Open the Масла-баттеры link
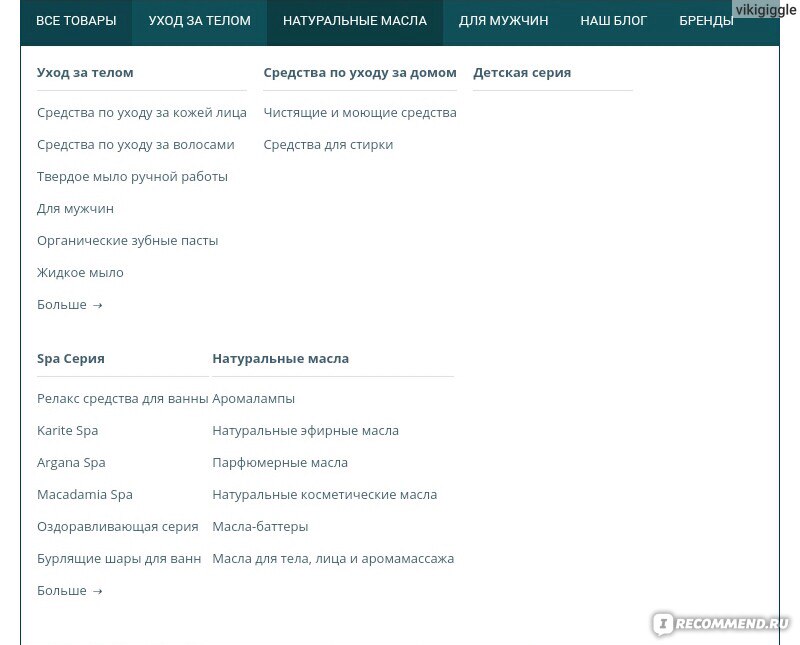 coord(260,527)
